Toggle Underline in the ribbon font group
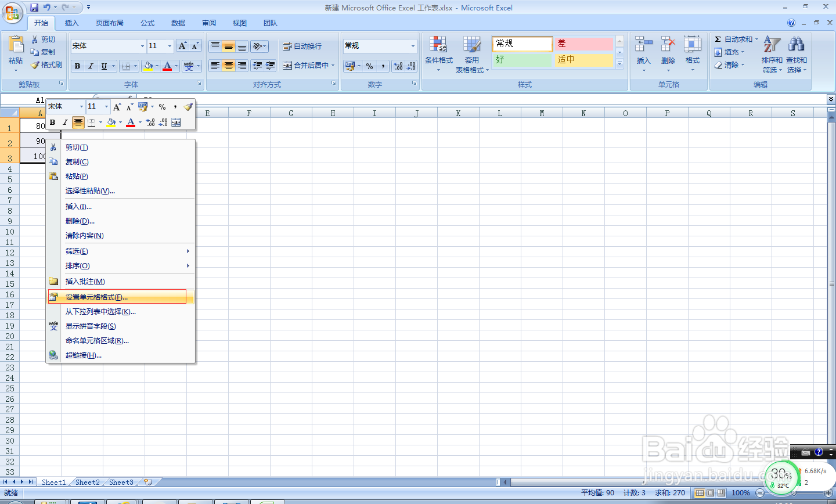Image resolution: width=836 pixels, height=504 pixels. [x=104, y=66]
